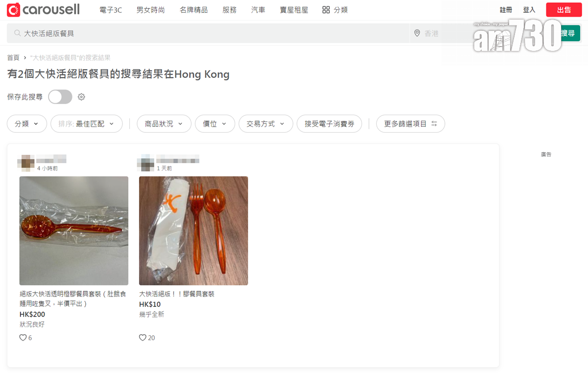
Task: Like the HK$200 orange spoon listing
Action: pos(23,338)
